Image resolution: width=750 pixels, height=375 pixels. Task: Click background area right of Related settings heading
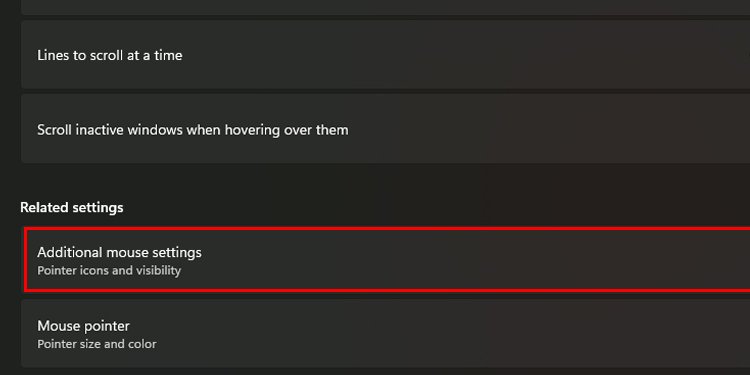click(x=430, y=208)
